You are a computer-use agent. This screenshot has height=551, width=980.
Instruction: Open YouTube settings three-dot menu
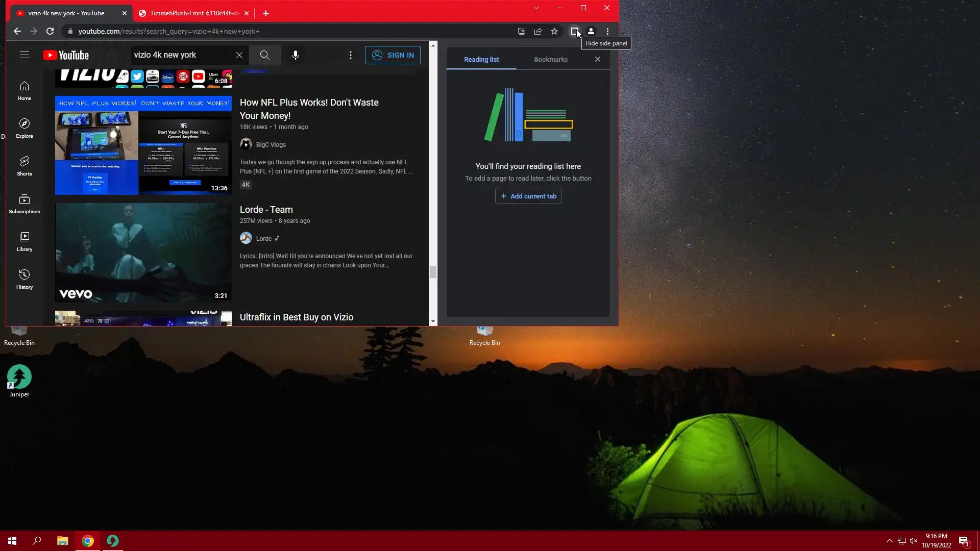click(351, 55)
